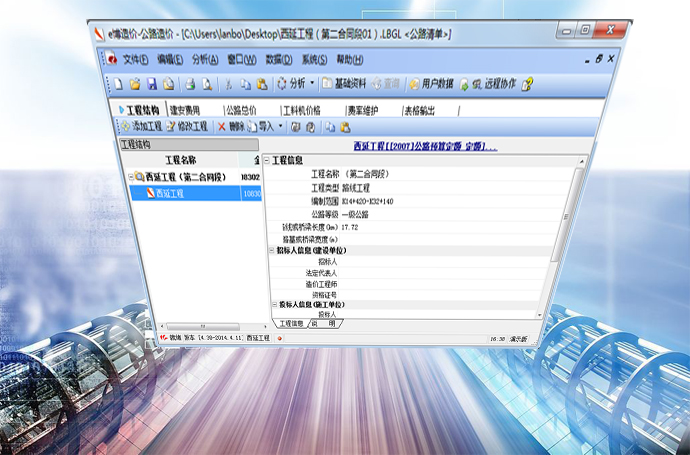This screenshot has height=455, width=690.
Task: Switch to the 工料机价格 tab
Action: [301, 110]
